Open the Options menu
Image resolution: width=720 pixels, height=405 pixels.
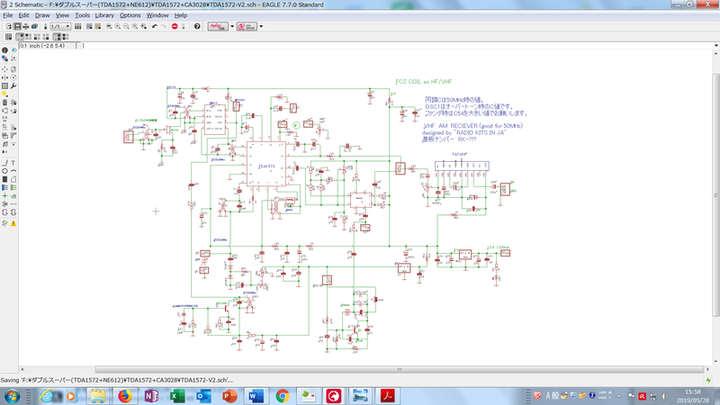pos(130,16)
